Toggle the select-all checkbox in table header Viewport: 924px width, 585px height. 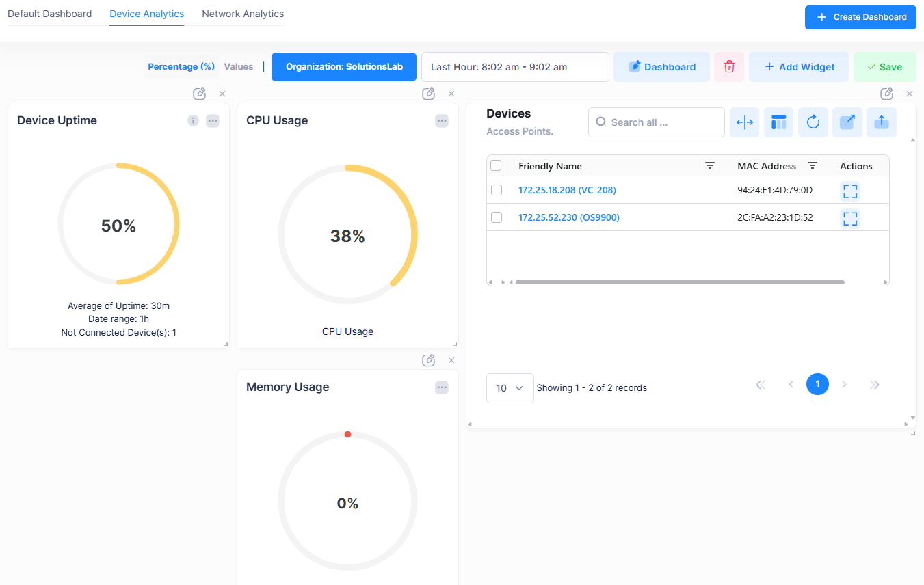click(497, 165)
